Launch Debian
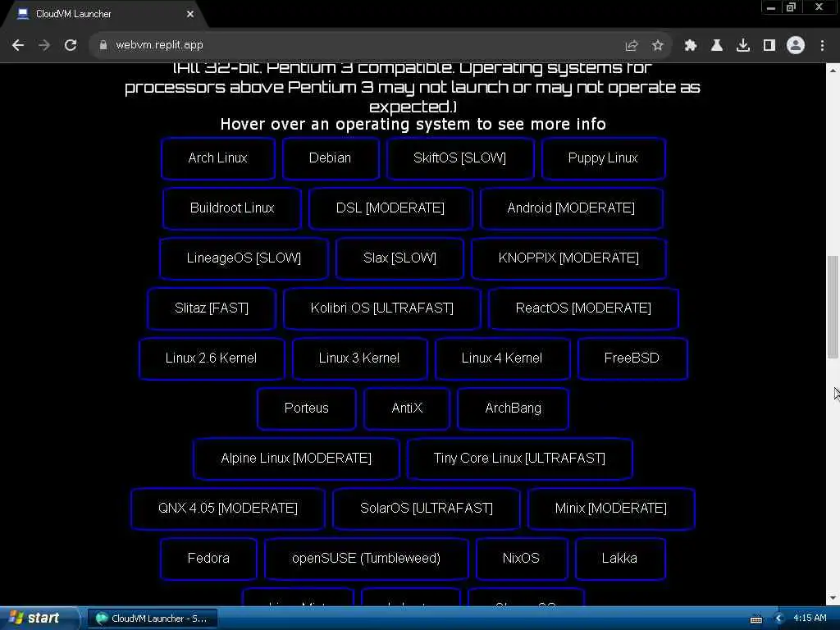 (x=331, y=158)
